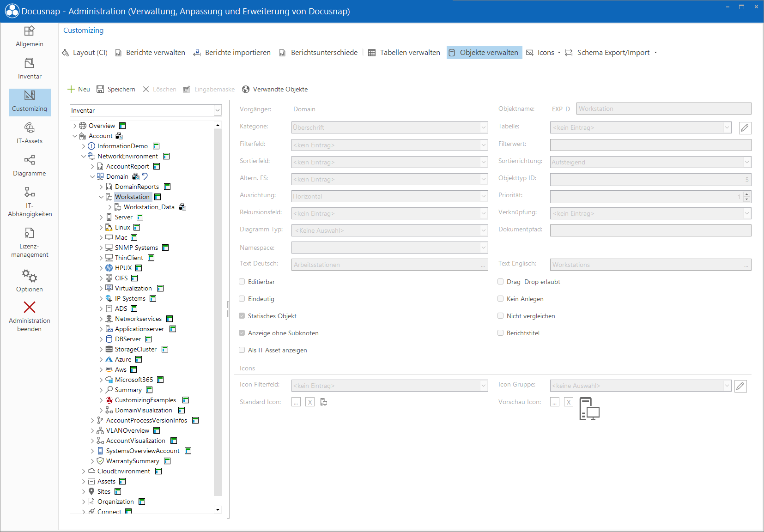Open IT-Assets in the sidebar
Viewport: 764px width, 532px height.
click(x=30, y=133)
